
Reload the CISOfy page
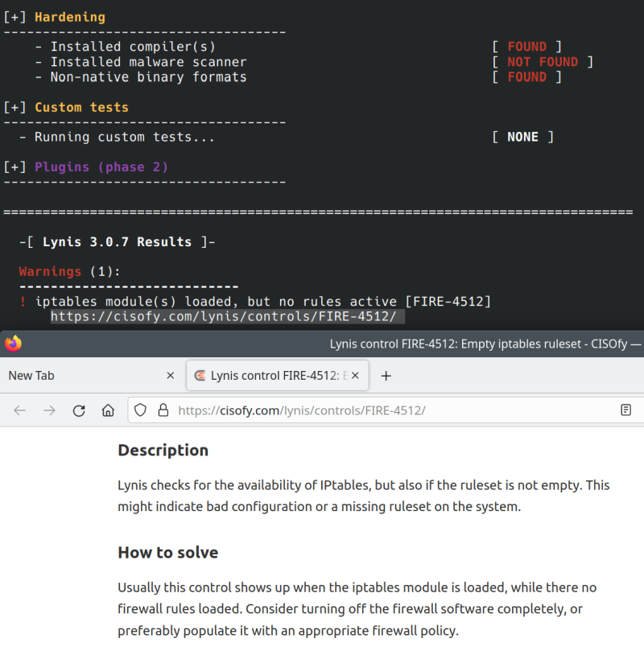(78, 410)
